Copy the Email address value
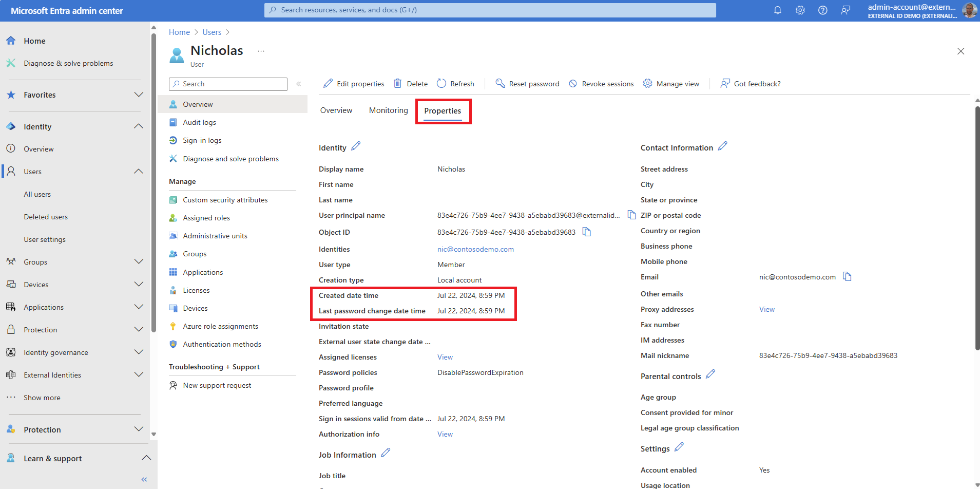The image size is (980, 489). (847, 277)
